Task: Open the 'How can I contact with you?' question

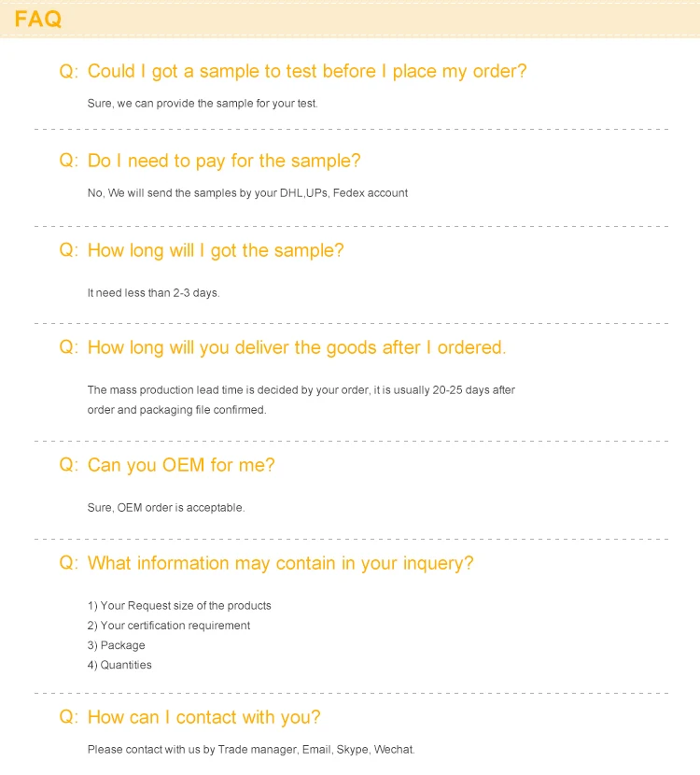Action: (203, 717)
